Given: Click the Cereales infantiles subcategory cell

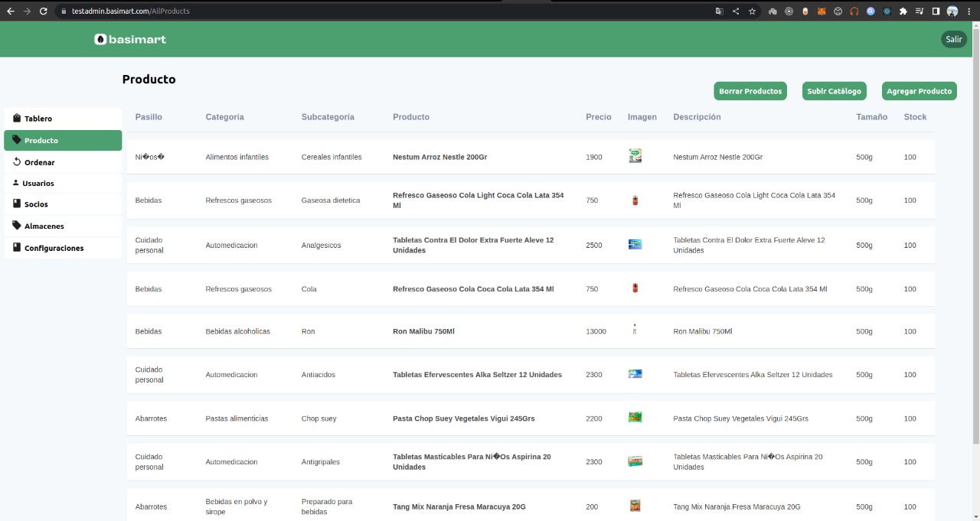Looking at the screenshot, I should pos(332,157).
